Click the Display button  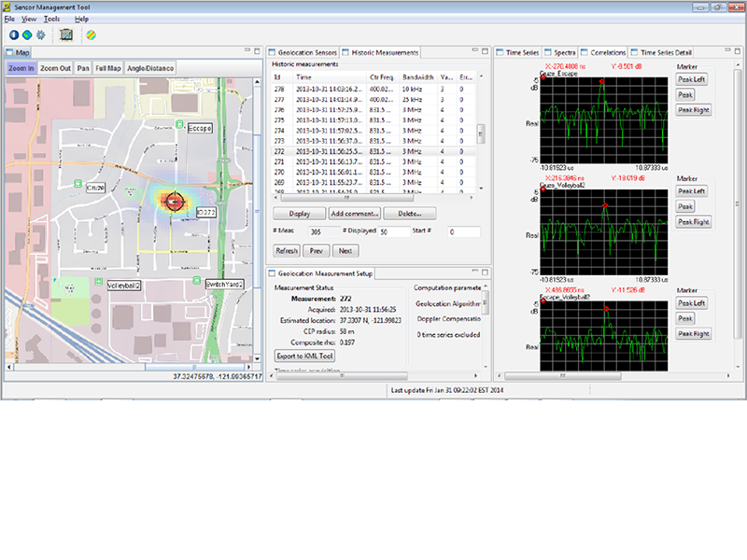pyautogui.click(x=299, y=214)
